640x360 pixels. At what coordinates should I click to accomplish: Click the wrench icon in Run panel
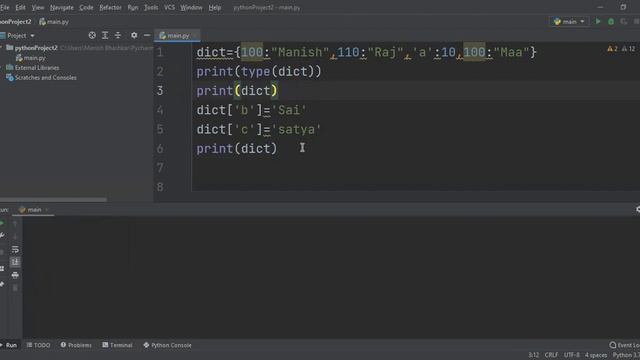point(2,236)
